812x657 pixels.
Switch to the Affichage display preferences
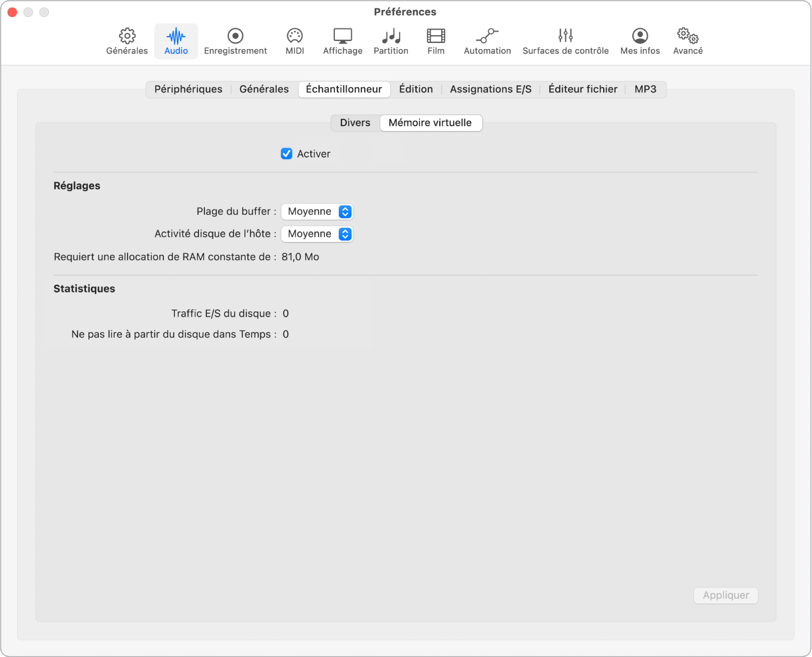(x=342, y=41)
